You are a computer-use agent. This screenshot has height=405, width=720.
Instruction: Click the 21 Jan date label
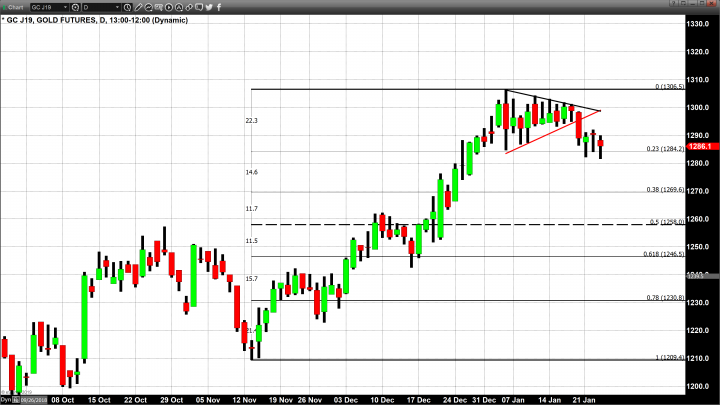point(584,400)
